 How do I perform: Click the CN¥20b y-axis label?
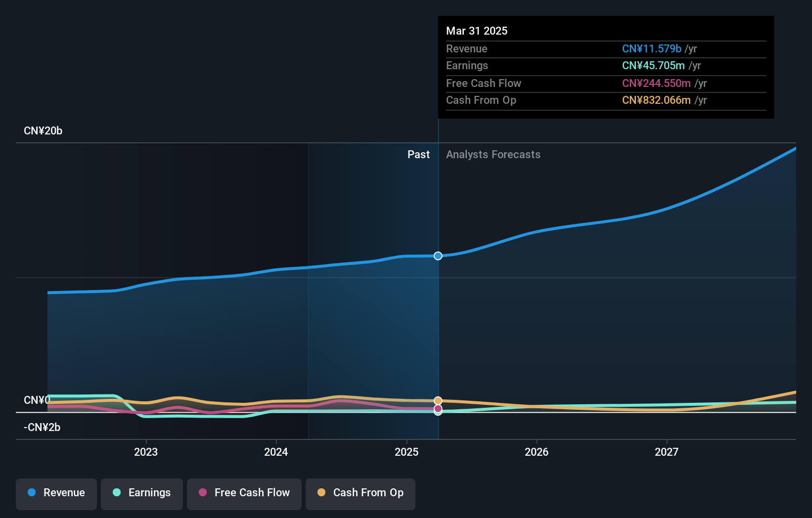(43, 131)
